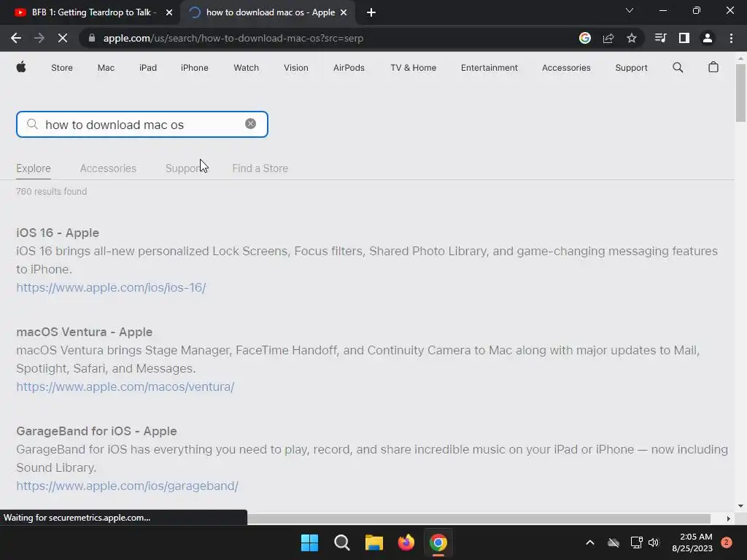Click the horizontal scrollbar at page bottom

pyautogui.click(x=479, y=518)
